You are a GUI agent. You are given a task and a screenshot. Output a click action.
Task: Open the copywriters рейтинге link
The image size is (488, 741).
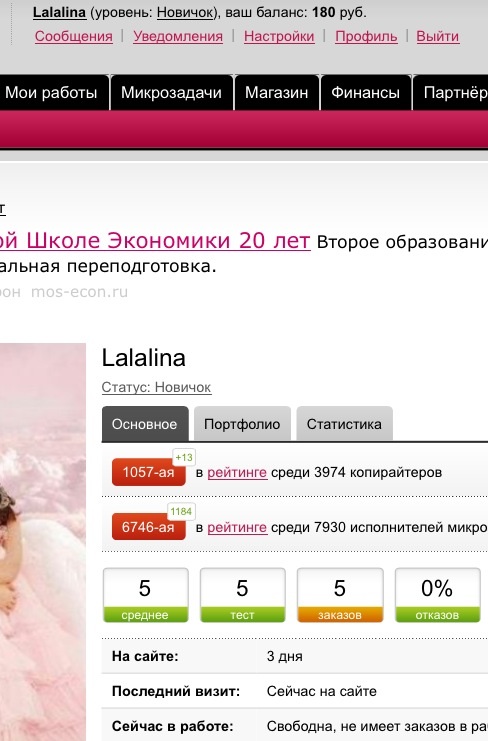pos(237,472)
